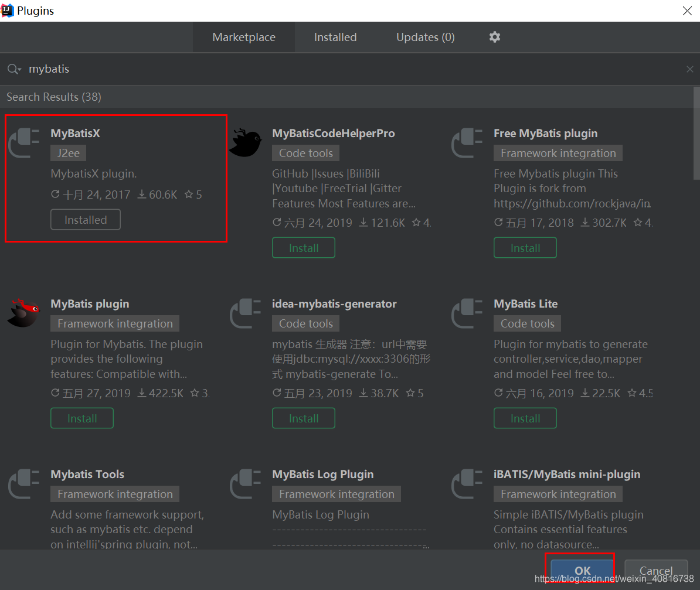Clear the mybatis search text
The height and width of the screenshot is (590, 700).
pyautogui.click(x=689, y=69)
